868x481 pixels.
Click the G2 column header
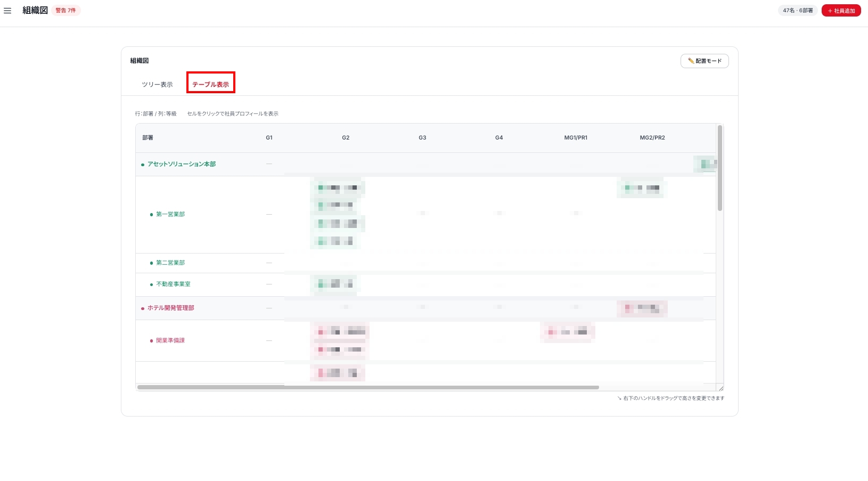pos(346,138)
